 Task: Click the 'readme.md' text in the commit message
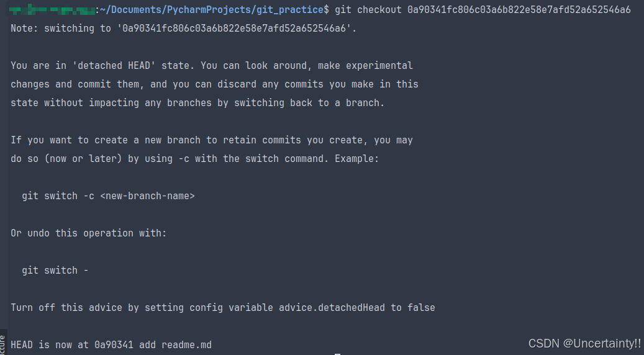[186, 344]
